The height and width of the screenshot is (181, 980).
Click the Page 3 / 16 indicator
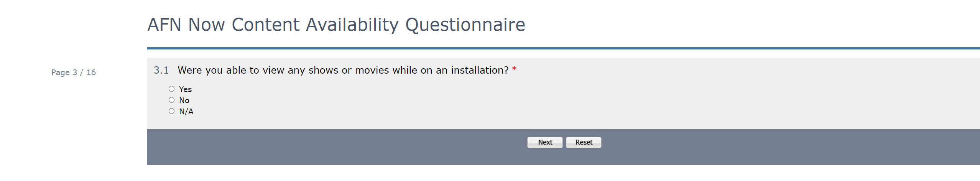(74, 72)
